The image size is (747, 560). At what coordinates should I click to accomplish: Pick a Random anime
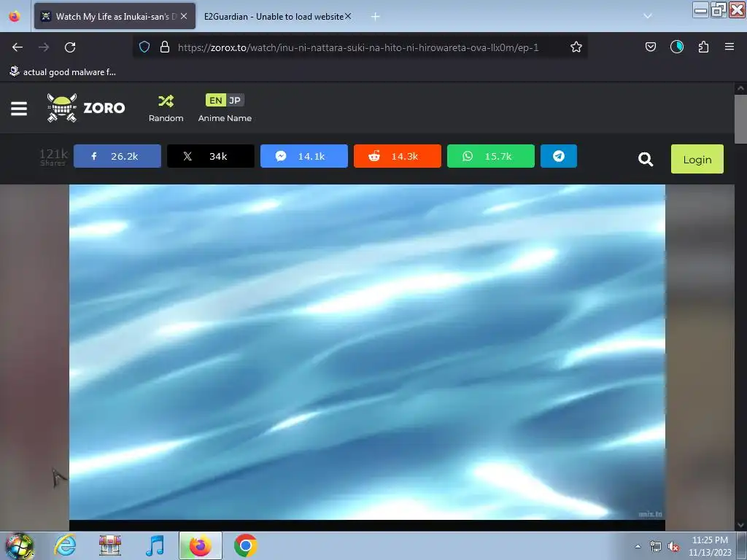click(x=166, y=109)
